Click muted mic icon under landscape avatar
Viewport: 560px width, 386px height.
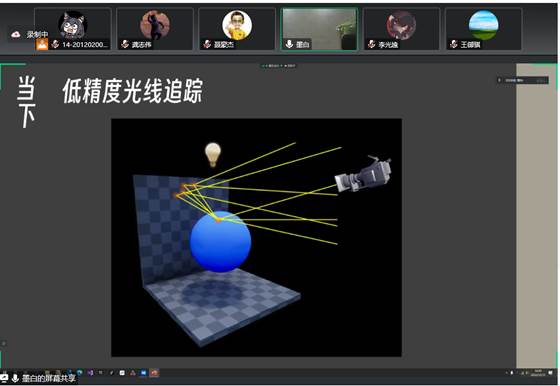454,44
